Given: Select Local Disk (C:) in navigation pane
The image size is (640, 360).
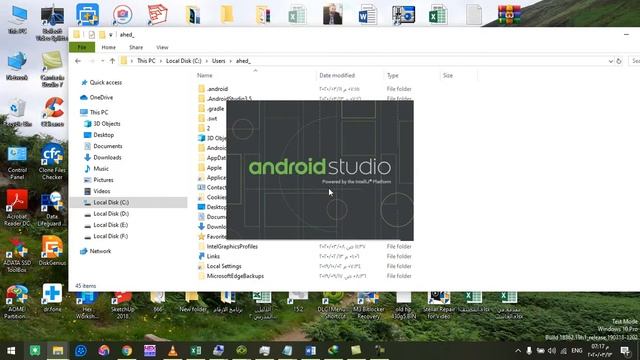Looking at the screenshot, I should tap(111, 202).
